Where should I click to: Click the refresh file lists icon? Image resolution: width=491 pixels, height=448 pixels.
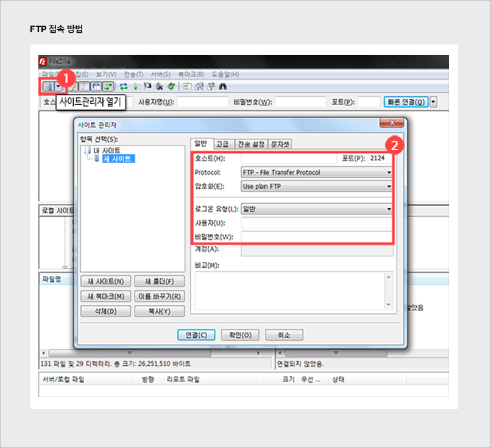[123, 86]
